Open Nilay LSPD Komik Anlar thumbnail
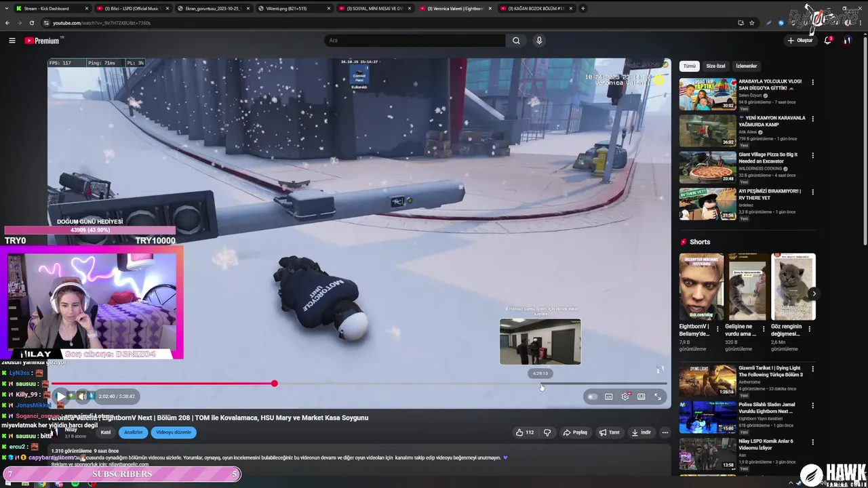 (708, 454)
